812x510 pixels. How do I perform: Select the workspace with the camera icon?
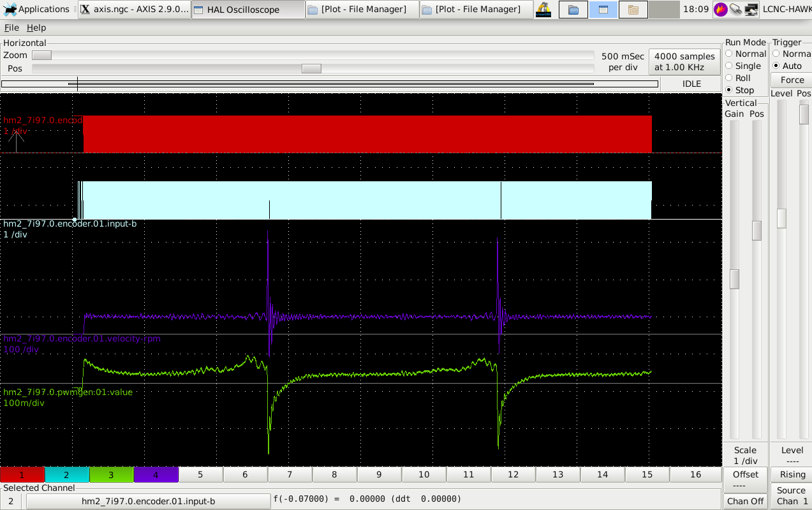click(633, 10)
